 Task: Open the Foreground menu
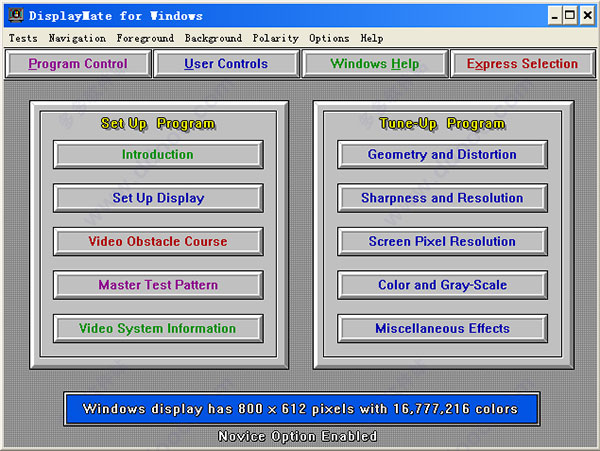(x=145, y=38)
